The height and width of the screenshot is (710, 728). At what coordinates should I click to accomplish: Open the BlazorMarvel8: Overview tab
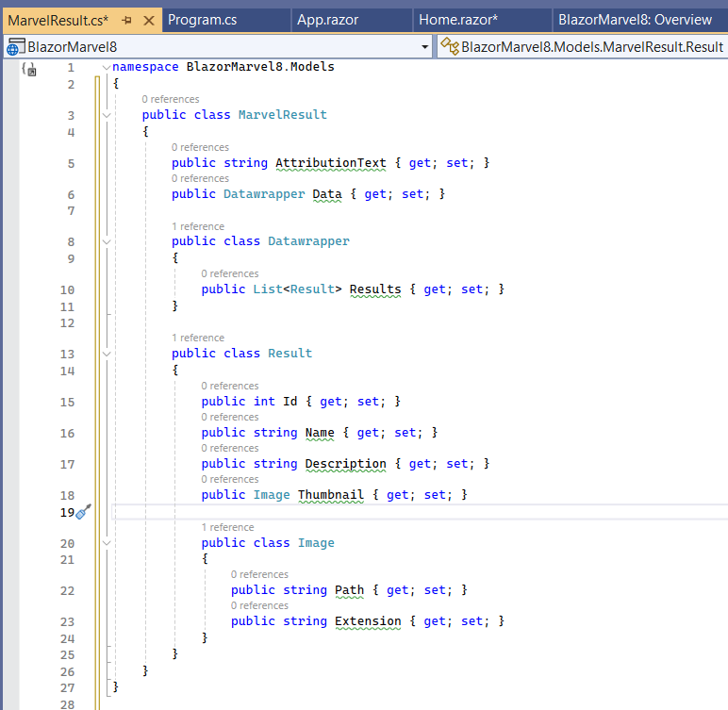(x=635, y=20)
